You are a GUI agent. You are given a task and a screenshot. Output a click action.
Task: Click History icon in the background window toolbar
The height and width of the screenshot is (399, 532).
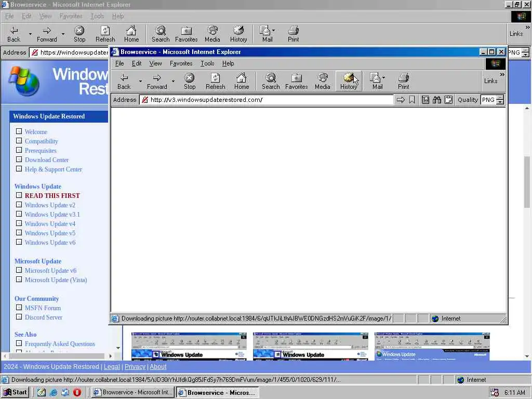238,34
